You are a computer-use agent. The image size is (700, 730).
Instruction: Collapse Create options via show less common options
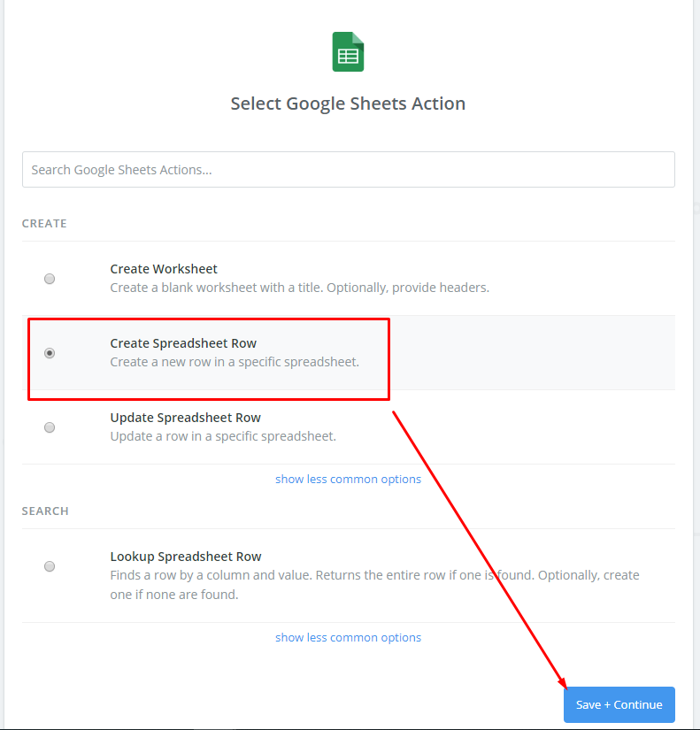348,479
